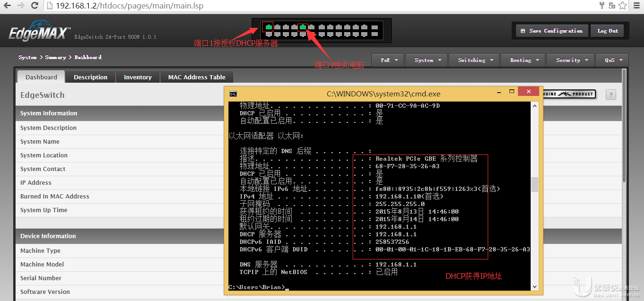Maximize the cmd.exe window
Image resolution: width=644 pixels, height=301 pixels.
(x=511, y=92)
